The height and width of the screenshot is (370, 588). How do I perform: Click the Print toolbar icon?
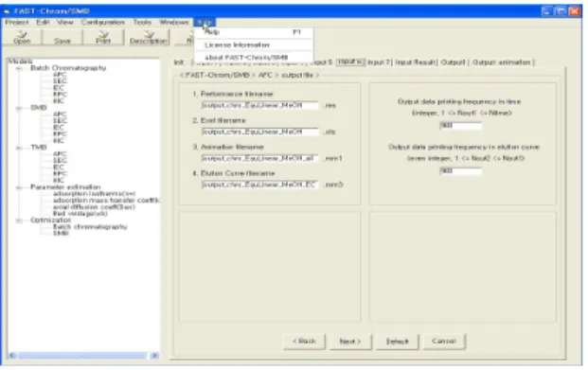point(103,38)
